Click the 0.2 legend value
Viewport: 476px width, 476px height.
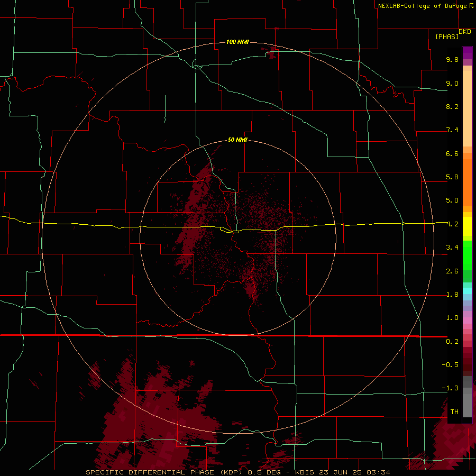point(452,342)
